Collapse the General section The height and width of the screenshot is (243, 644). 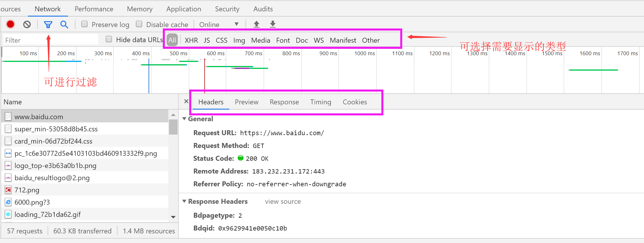[x=184, y=119]
